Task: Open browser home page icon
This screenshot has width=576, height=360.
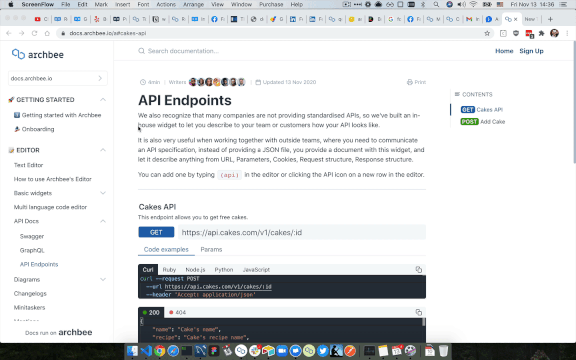Action: [47, 33]
